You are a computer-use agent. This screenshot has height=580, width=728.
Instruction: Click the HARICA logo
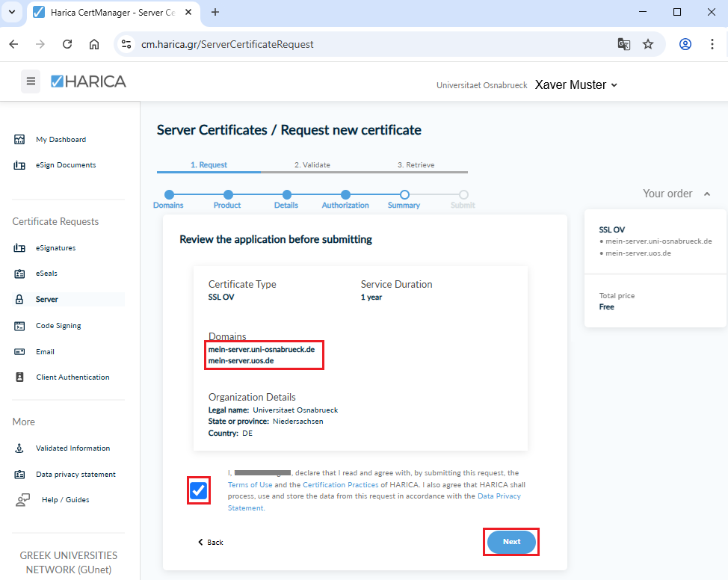click(x=88, y=81)
